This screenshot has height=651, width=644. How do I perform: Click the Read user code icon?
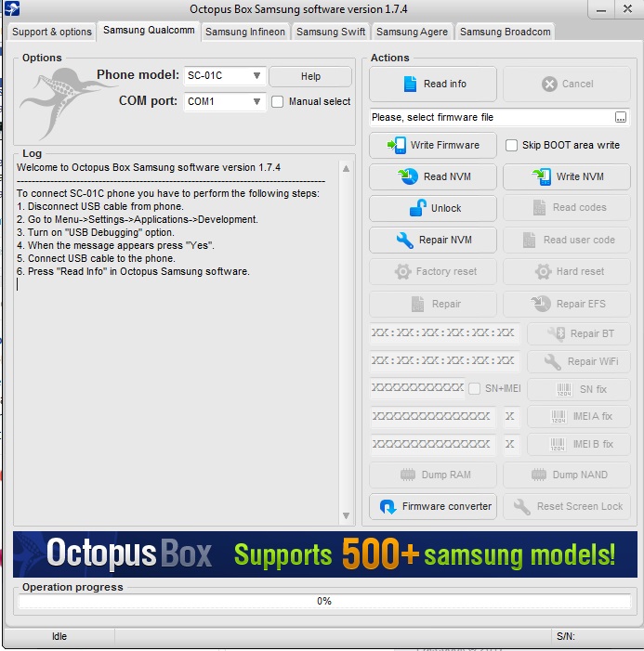pos(529,240)
